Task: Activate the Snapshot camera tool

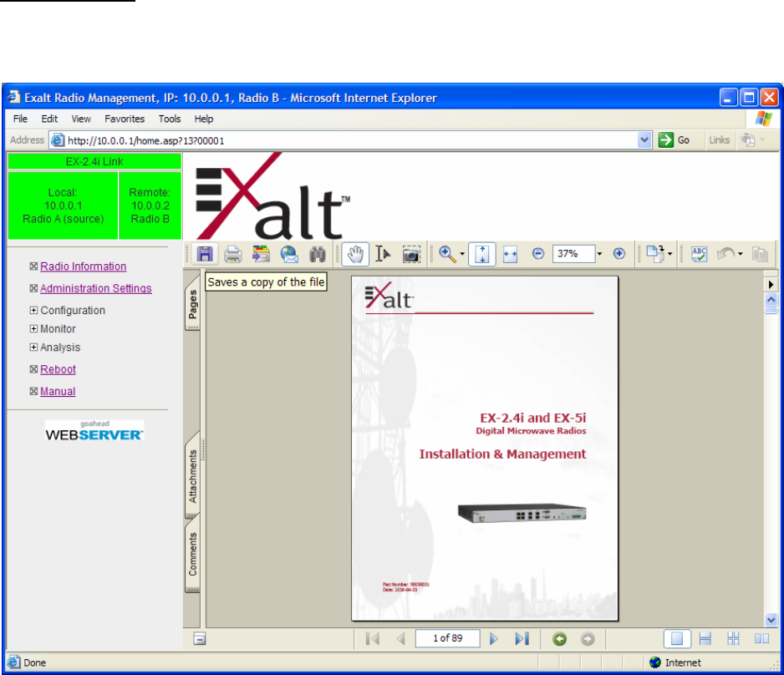Action: point(411,255)
